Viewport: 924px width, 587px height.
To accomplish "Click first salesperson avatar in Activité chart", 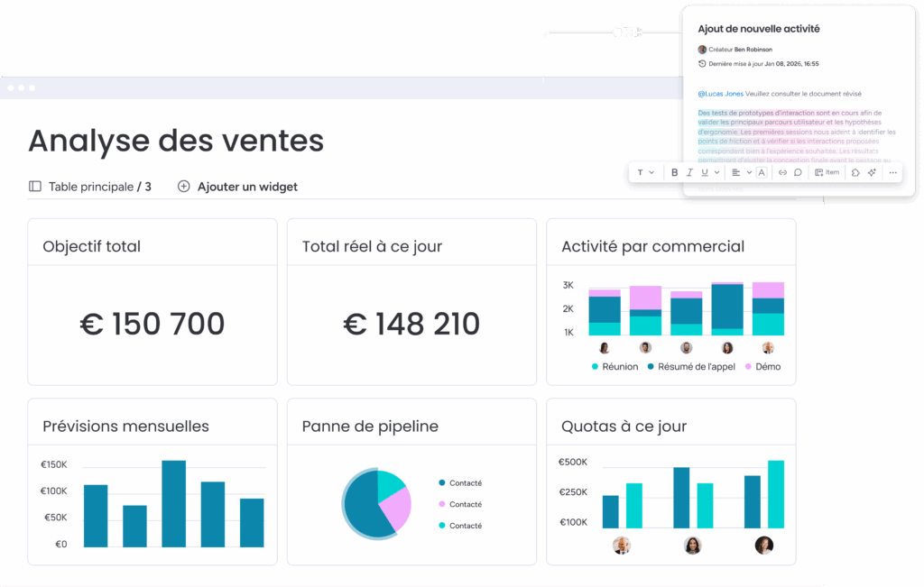I will coord(604,347).
